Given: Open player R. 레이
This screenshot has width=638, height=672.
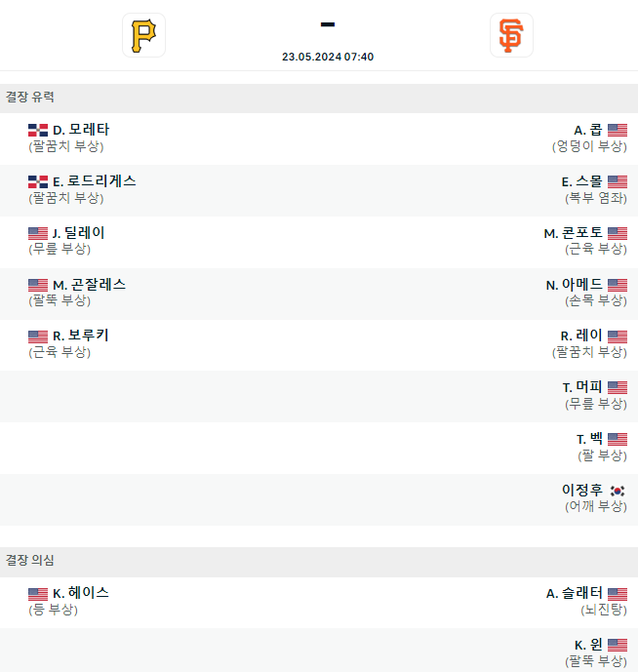Looking at the screenshot, I should [581, 336].
